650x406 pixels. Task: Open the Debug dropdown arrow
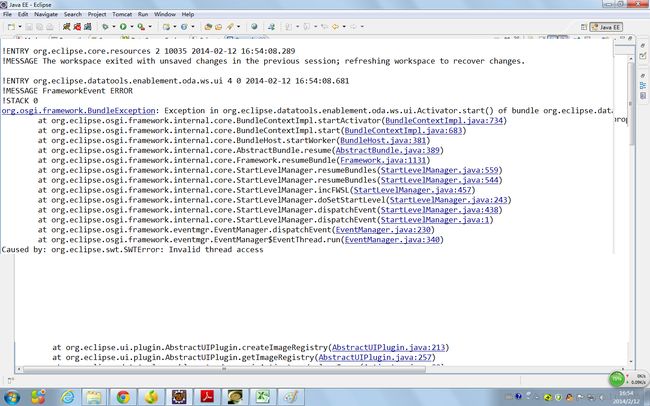coord(114,27)
